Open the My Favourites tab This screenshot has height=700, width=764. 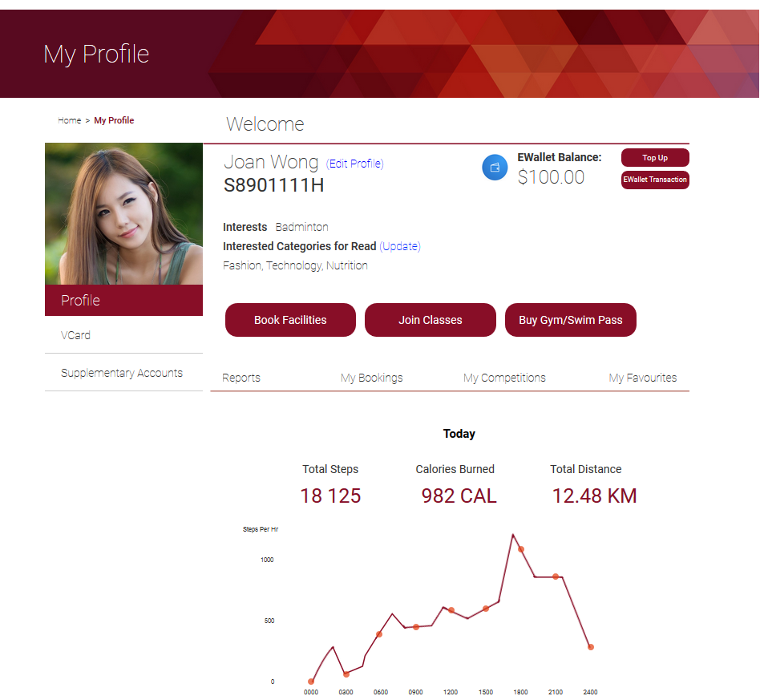click(x=643, y=378)
